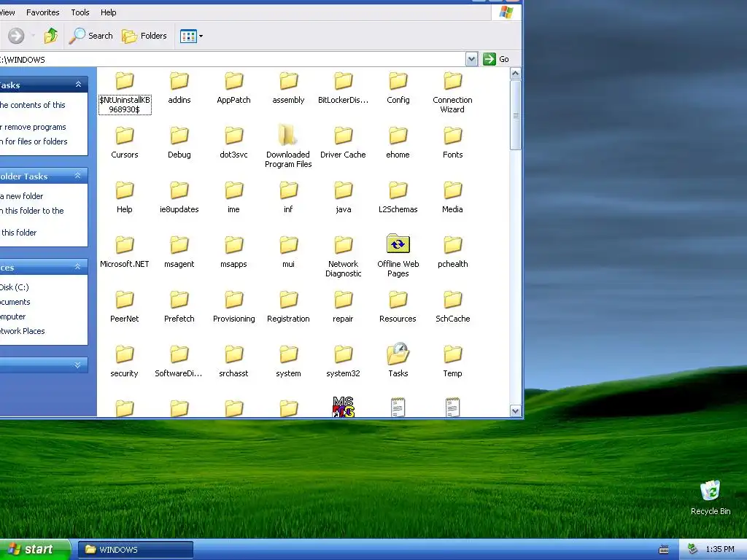Select the Offline Web Pages icon

(x=398, y=244)
